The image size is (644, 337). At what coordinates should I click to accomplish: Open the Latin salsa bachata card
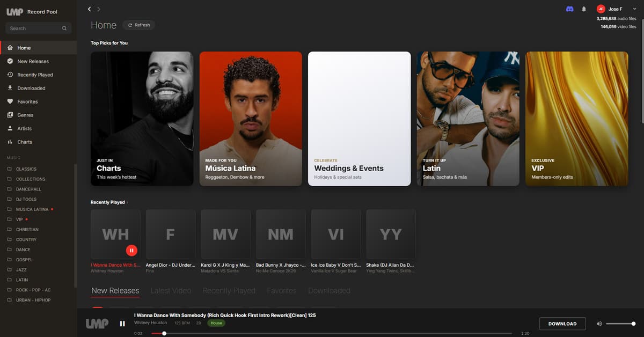[468, 119]
